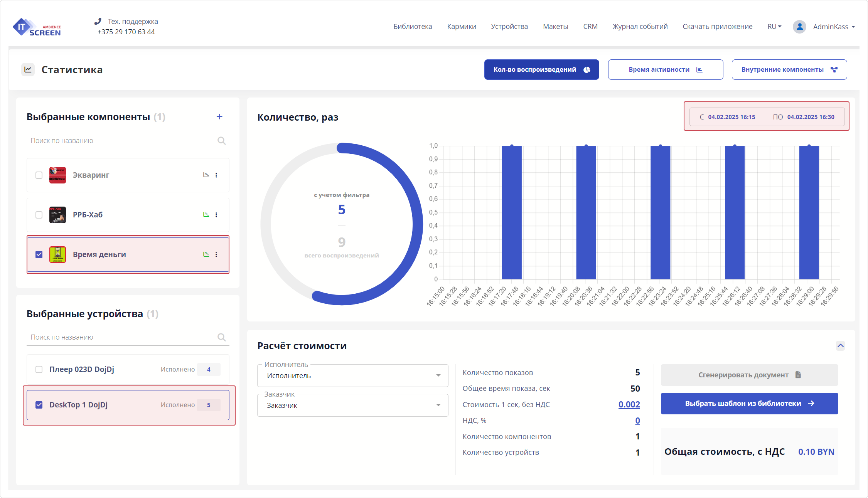This screenshot has height=498, width=868.
Task: Click the start date 04.02.2025 16:15 field
Action: pyautogui.click(x=731, y=117)
